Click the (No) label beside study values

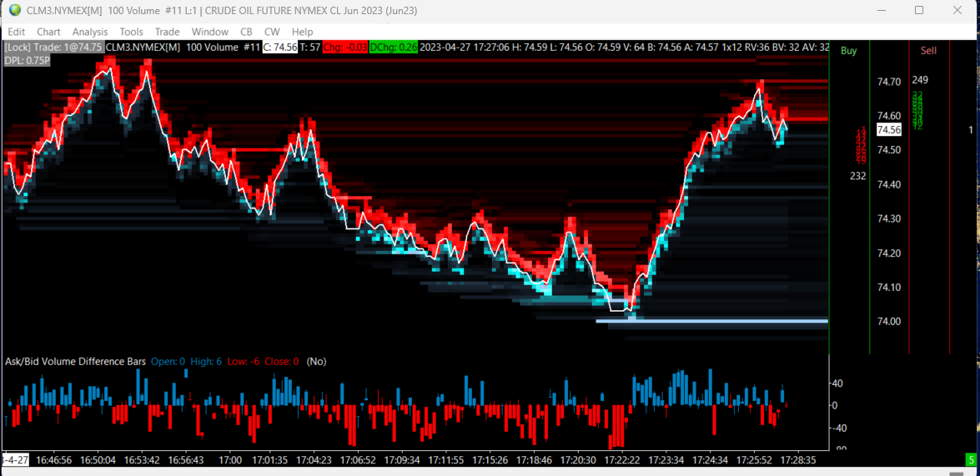[x=316, y=362]
